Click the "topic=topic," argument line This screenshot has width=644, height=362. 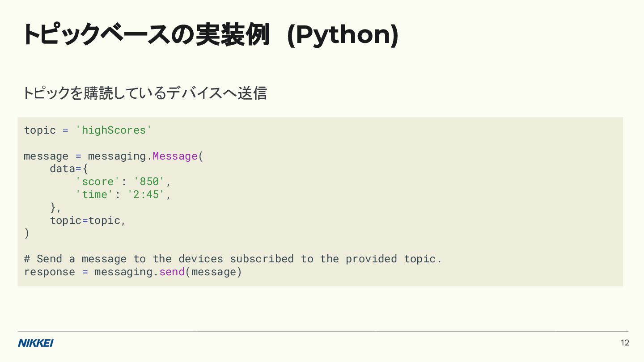click(88, 220)
